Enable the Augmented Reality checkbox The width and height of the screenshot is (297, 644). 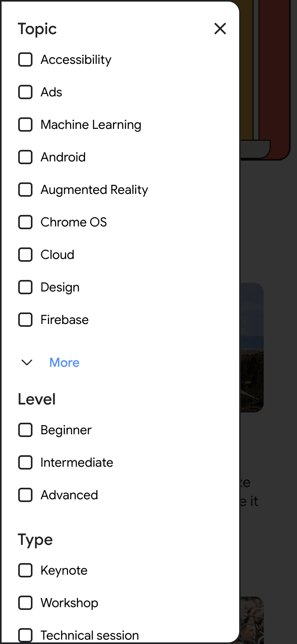pos(25,190)
